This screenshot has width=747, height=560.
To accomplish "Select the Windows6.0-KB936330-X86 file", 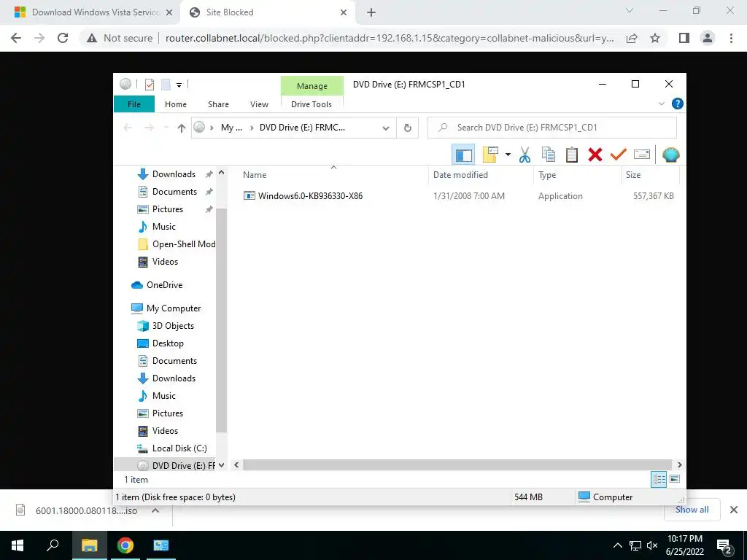I will coord(310,195).
